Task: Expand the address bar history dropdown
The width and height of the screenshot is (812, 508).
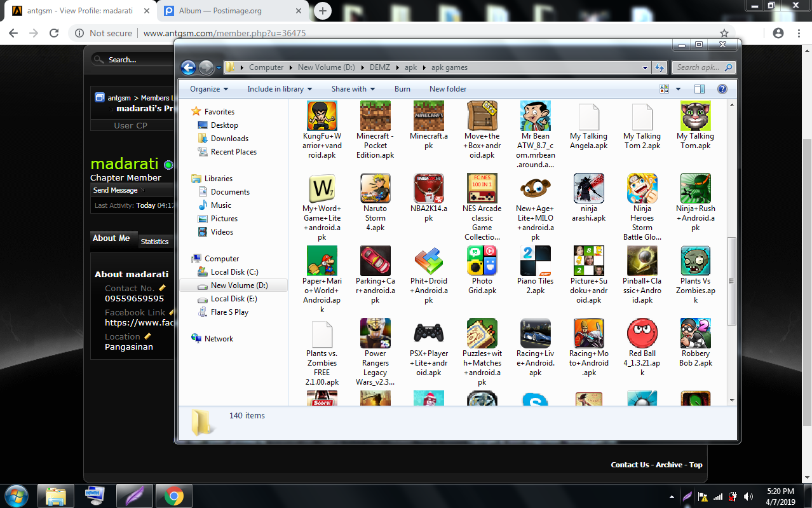Action: 646,67
